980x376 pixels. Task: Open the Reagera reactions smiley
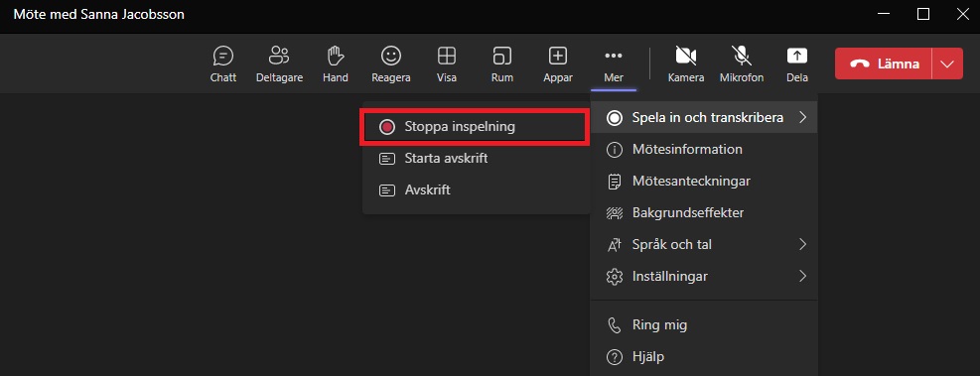(x=390, y=64)
